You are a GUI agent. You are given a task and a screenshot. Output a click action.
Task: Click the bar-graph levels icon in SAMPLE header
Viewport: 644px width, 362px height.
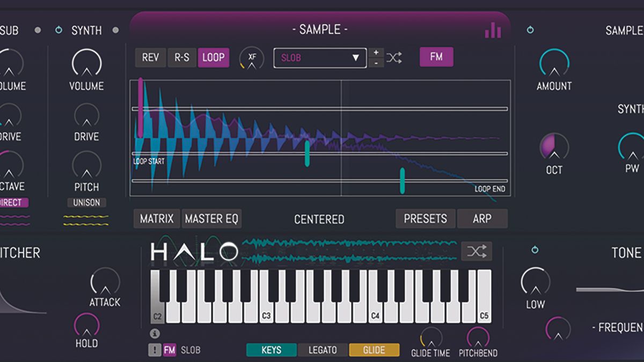493,31
